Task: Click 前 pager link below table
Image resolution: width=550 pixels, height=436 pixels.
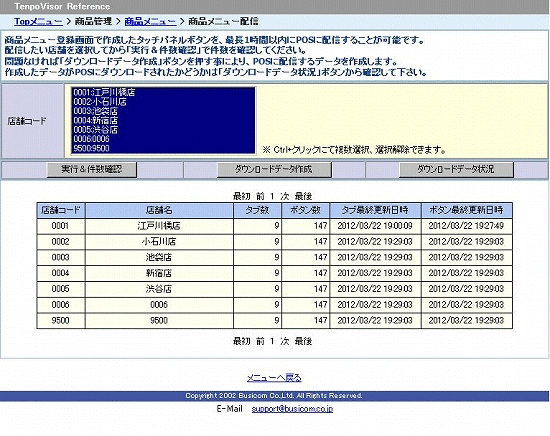Action: coord(260,341)
